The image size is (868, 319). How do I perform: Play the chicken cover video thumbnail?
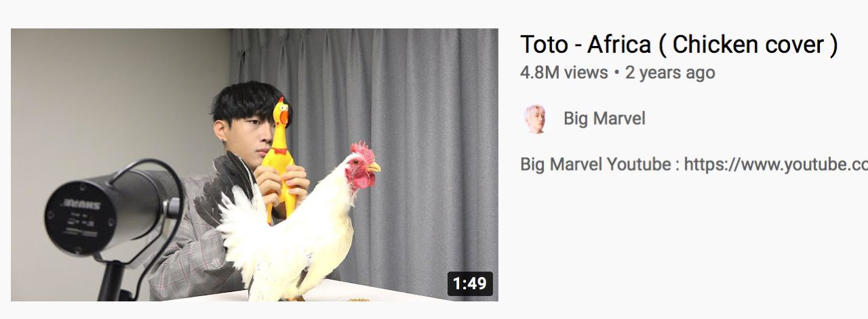pos(254,165)
